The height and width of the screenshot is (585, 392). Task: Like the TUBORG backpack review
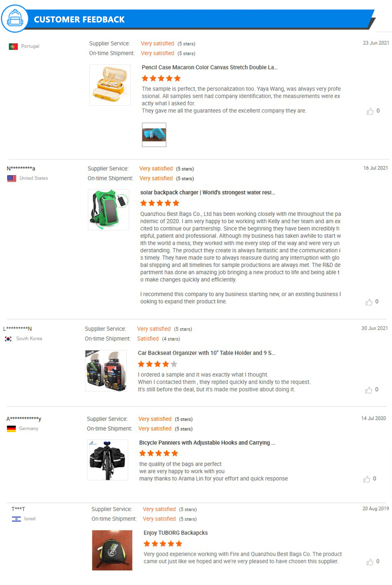370,562
